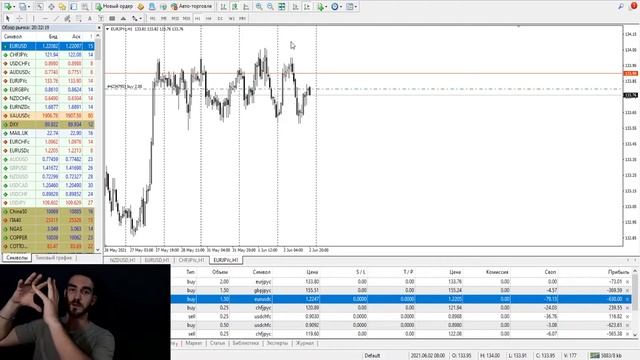The height and width of the screenshot is (360, 640).
Task: Open the Profiles icon in toolbar
Action: pos(22,7)
